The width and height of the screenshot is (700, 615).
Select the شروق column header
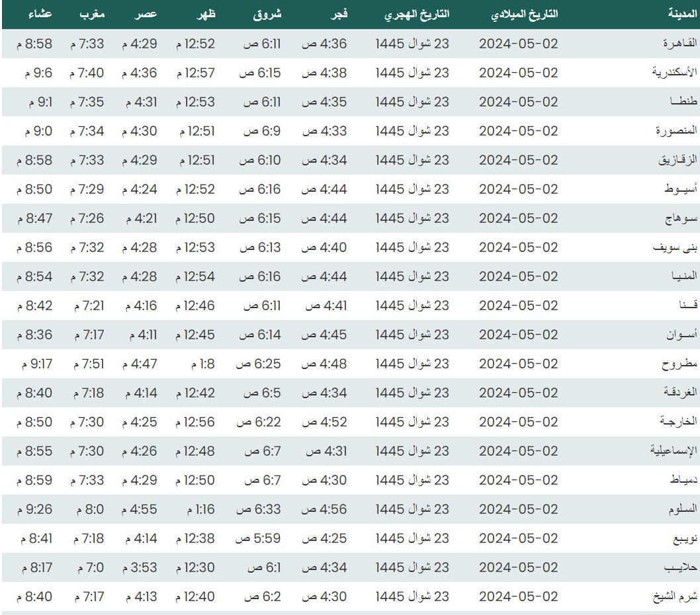click(267, 15)
